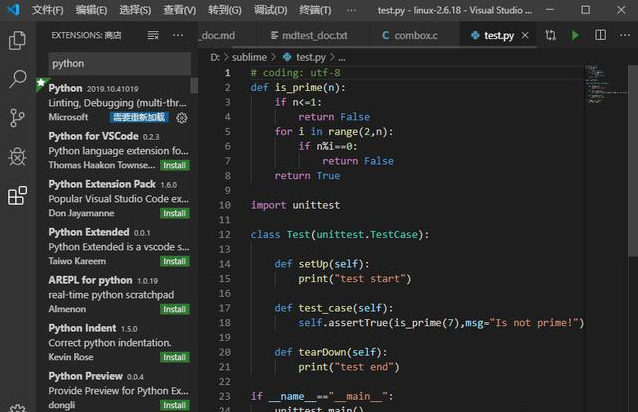The image size is (638, 412).
Task: Click the '# coding: utf-8' comment line
Action: tap(295, 73)
